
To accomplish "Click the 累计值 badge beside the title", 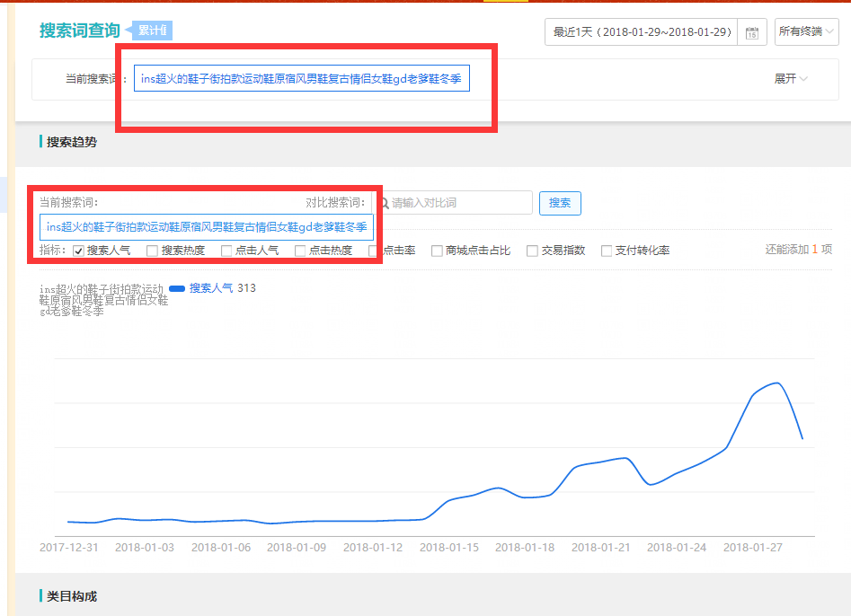I will click(x=153, y=31).
